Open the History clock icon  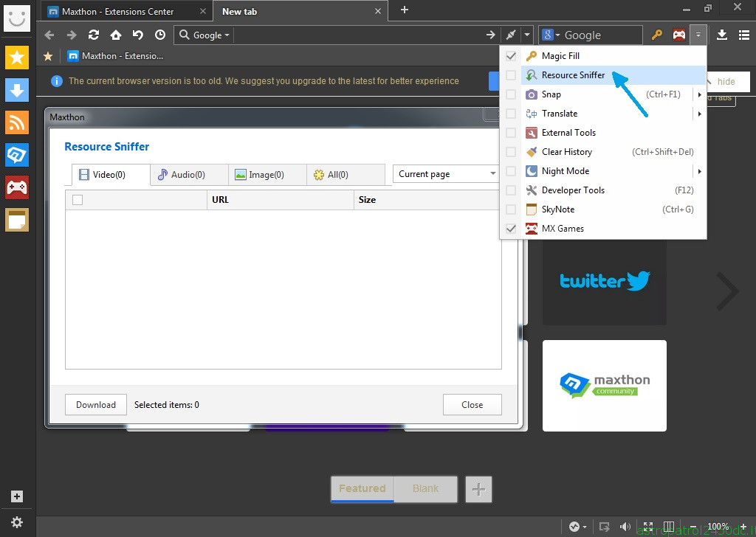(160, 35)
